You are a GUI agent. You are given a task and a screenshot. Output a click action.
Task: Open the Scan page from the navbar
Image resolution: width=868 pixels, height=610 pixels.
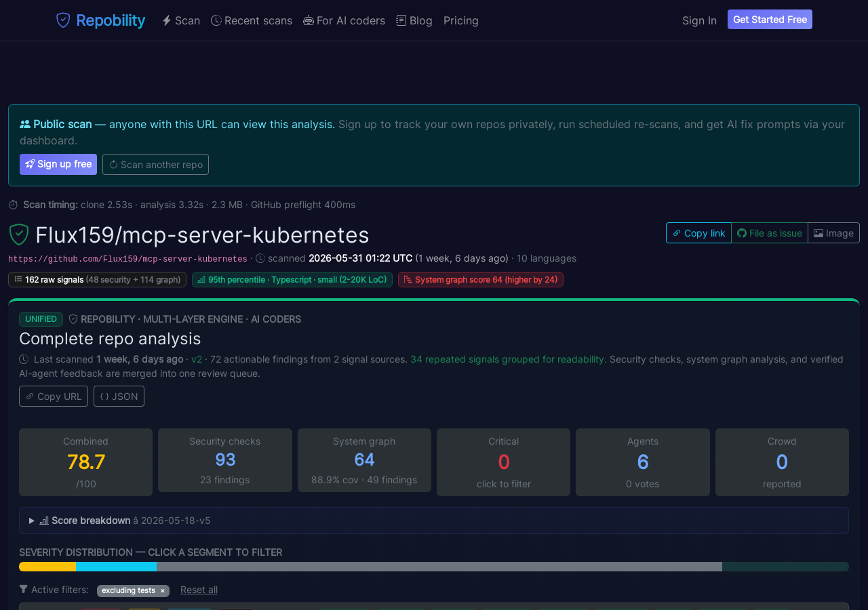181,20
